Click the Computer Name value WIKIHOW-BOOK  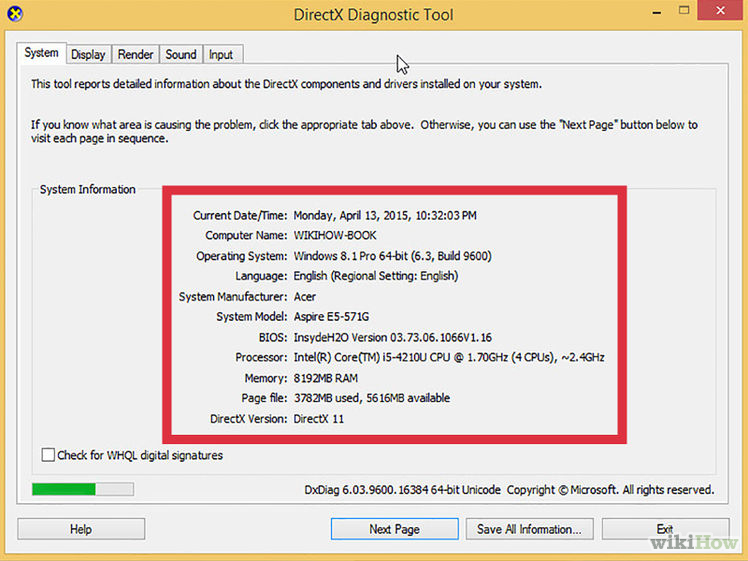(x=337, y=235)
